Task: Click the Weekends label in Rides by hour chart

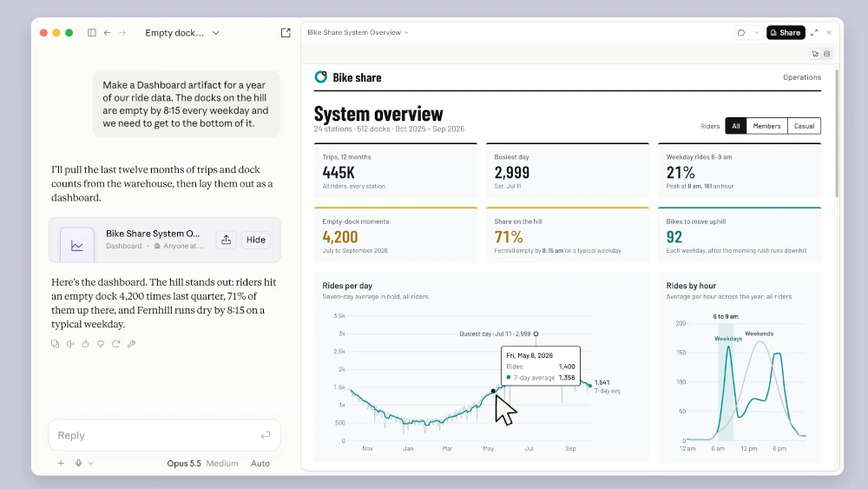Action: pos(759,334)
